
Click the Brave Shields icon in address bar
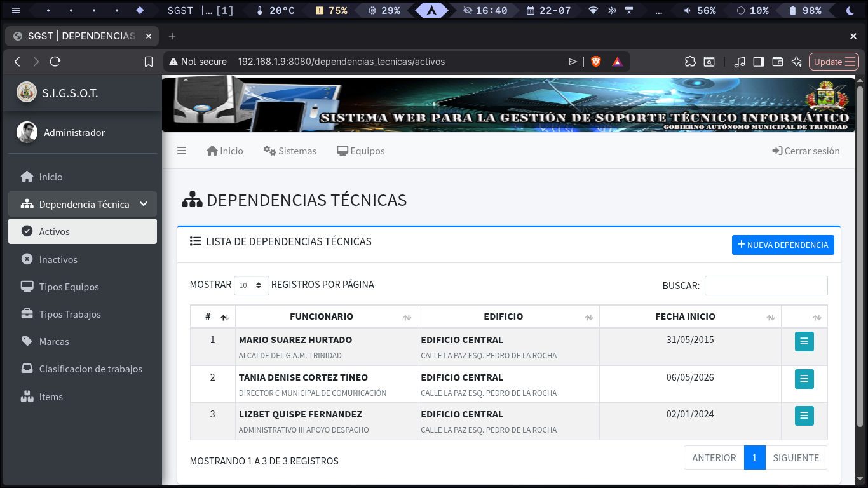(595, 62)
